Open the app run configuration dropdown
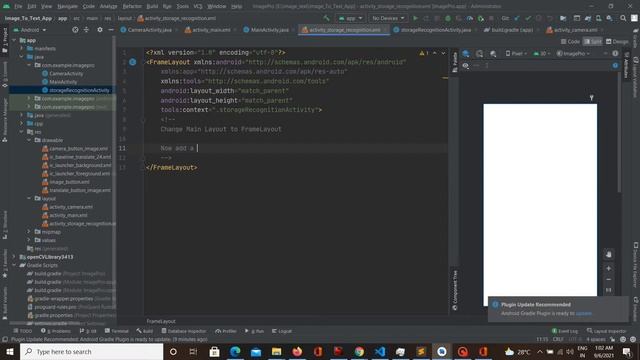Screen dimensions: 640x360 350,18
